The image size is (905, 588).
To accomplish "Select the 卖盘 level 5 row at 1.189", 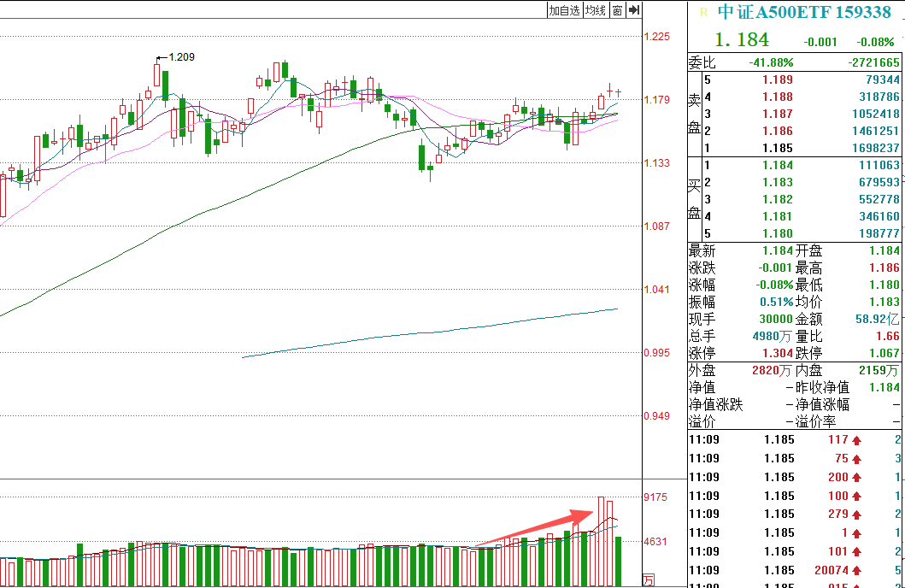I will (x=795, y=80).
